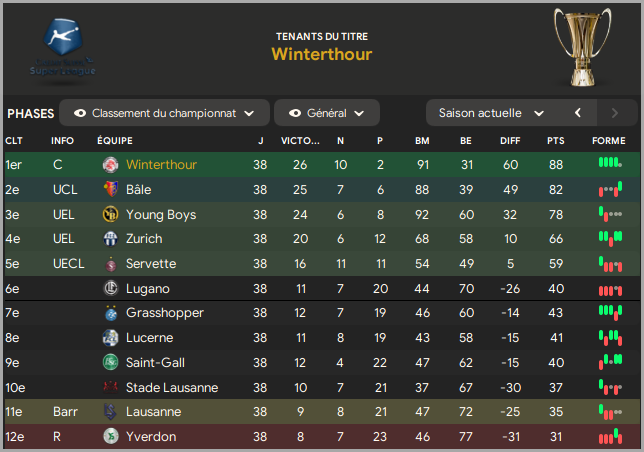Toggle eye icon beside Classement du championnat

[x=80, y=113]
